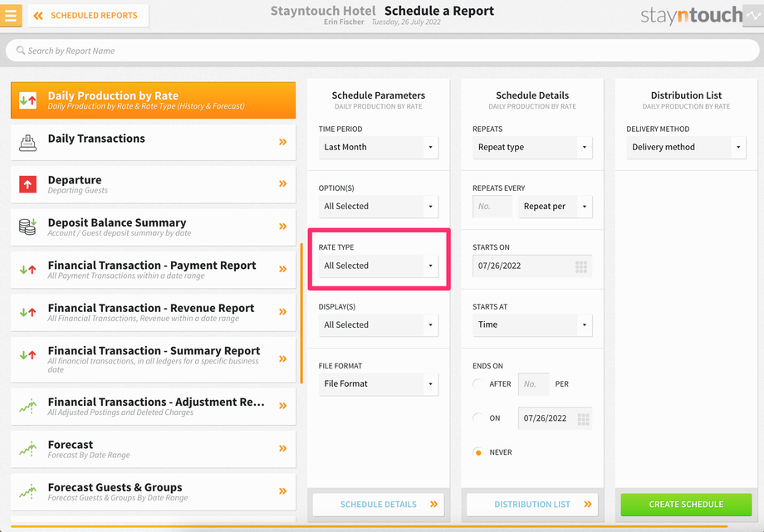Click the Daily Transactions cash register icon
The height and width of the screenshot is (532, 764).
pos(27,142)
